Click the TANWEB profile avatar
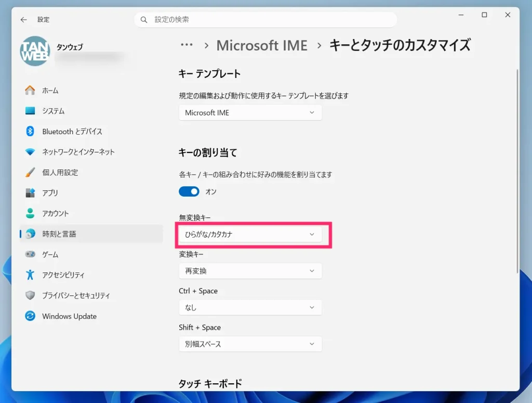The image size is (532, 403). [35, 51]
